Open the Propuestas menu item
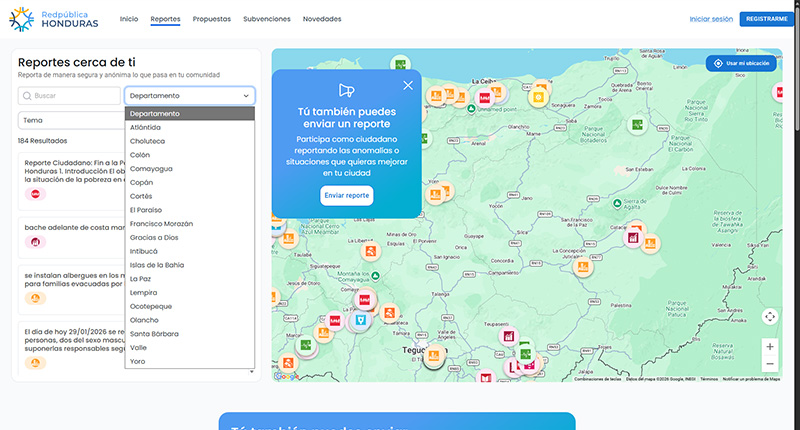Image resolution: width=800 pixels, height=430 pixels. 211,19
